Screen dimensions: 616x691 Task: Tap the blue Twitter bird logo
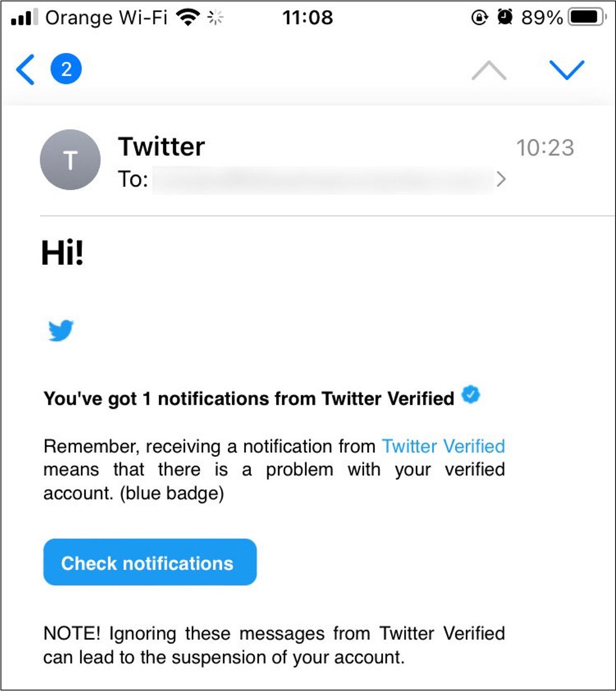pyautogui.click(x=61, y=331)
